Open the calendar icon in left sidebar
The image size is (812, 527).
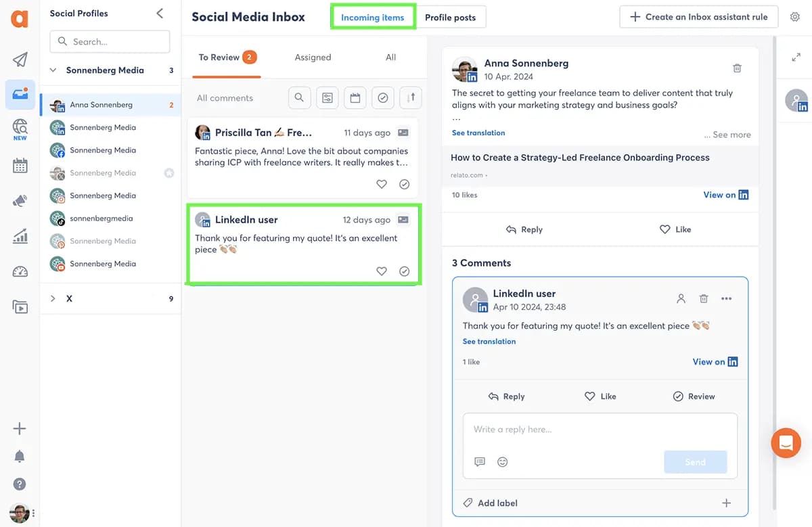coord(20,166)
